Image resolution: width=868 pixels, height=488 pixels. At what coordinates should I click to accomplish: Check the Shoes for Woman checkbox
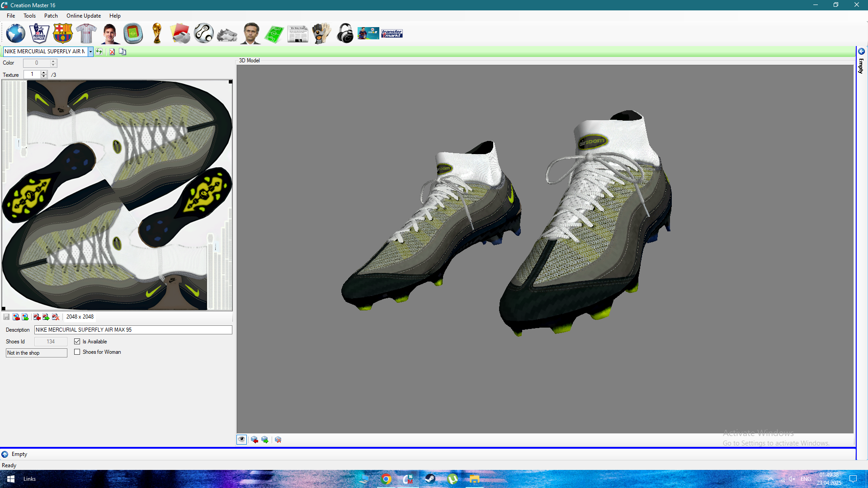pyautogui.click(x=77, y=352)
